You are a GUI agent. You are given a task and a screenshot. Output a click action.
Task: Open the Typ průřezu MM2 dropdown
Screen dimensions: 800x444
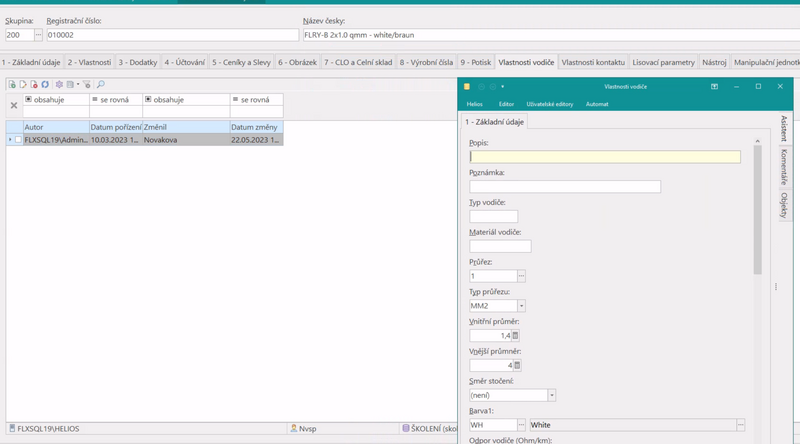click(521, 306)
